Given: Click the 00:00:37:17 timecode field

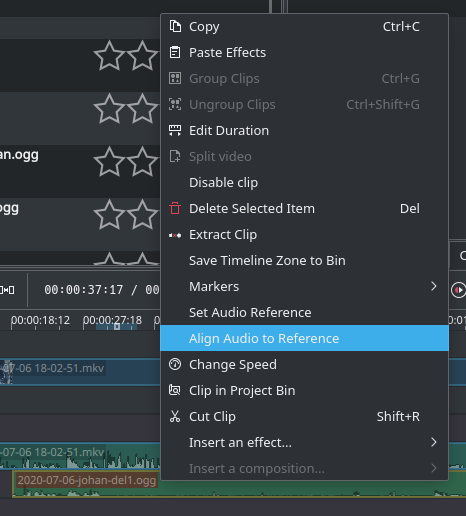Looking at the screenshot, I should 84,290.
